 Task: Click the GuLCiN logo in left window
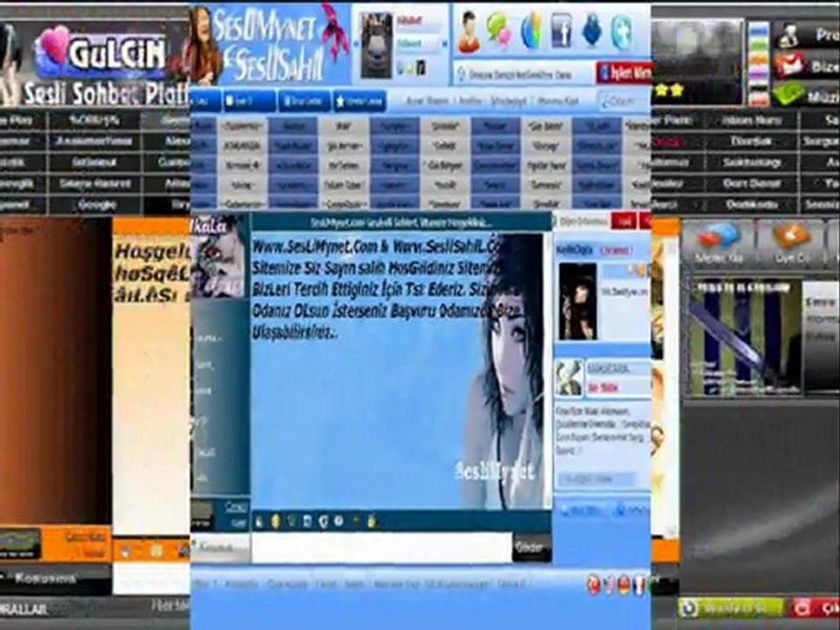tap(101, 52)
